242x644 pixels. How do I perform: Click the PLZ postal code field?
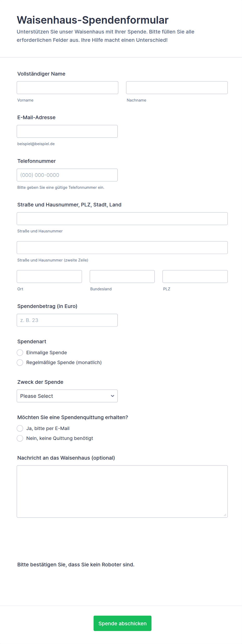point(195,277)
